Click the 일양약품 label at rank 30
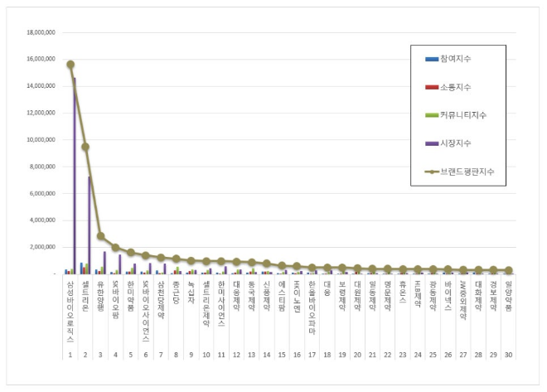This screenshot has height=392, width=547. click(x=508, y=297)
